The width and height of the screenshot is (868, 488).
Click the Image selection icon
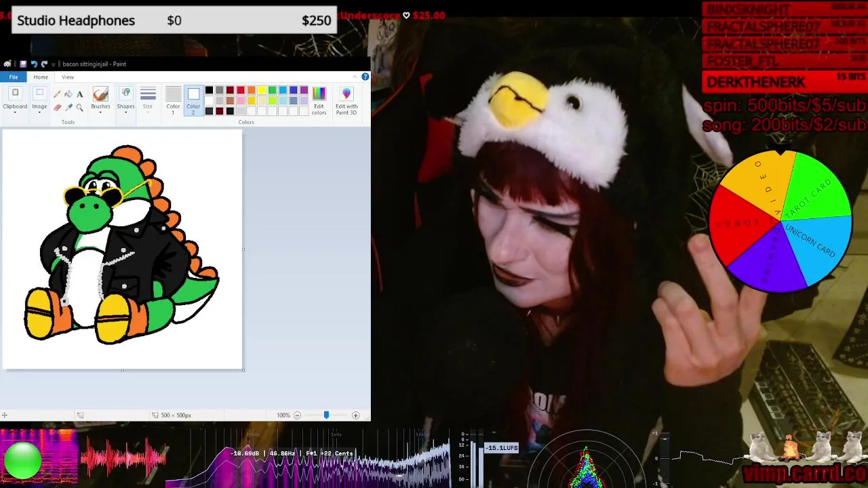39,93
